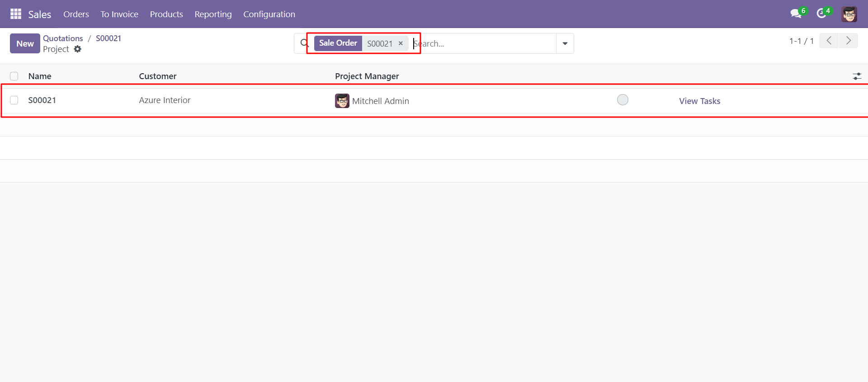The height and width of the screenshot is (382, 868).
Task: Click into the Search input field
Action: (484, 43)
